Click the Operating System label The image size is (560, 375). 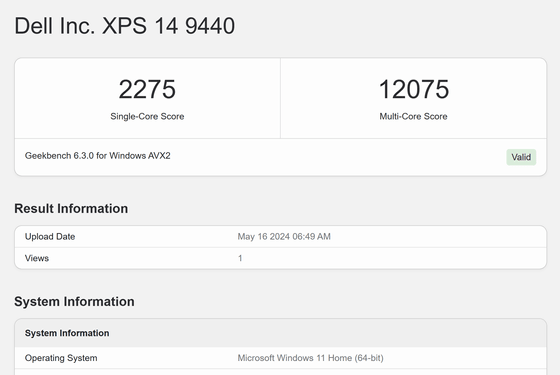point(61,358)
